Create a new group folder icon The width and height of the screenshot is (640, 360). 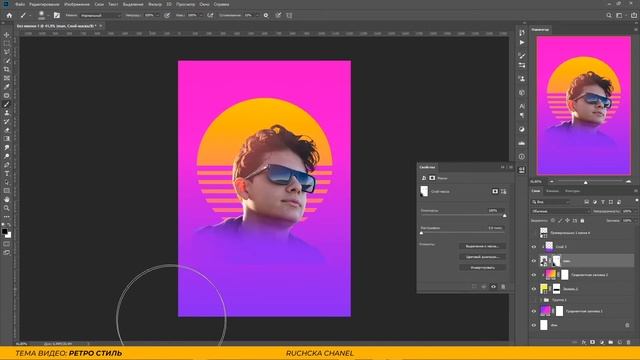pyautogui.click(x=611, y=342)
